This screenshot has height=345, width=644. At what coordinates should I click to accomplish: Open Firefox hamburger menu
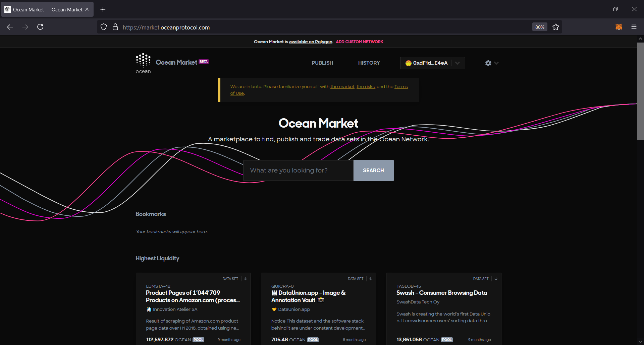pos(634,27)
